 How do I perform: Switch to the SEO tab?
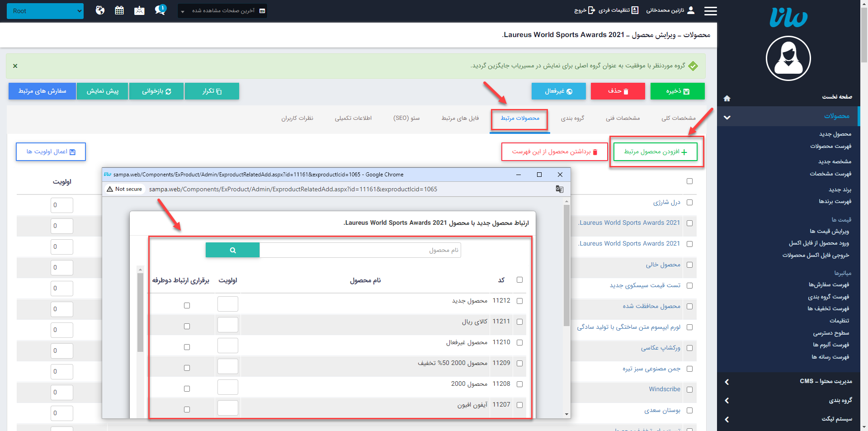(406, 118)
